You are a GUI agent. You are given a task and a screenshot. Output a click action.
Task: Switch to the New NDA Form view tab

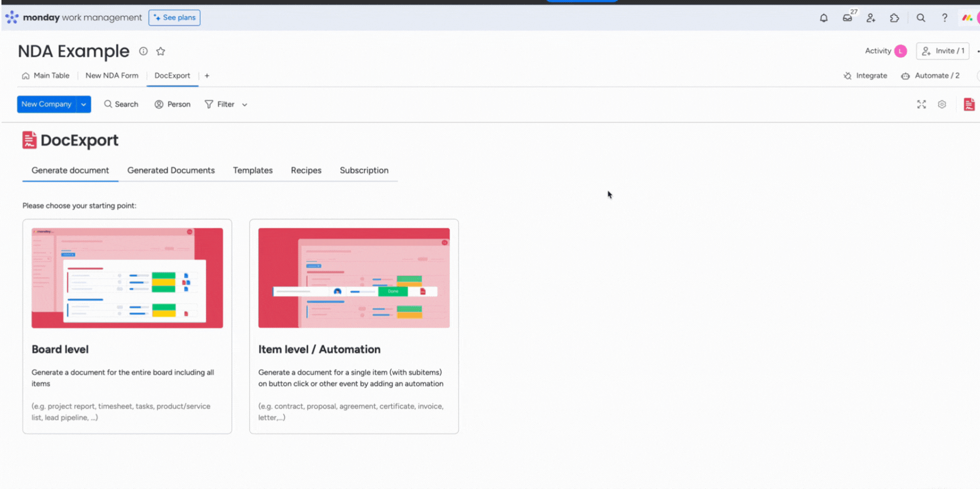pos(112,76)
